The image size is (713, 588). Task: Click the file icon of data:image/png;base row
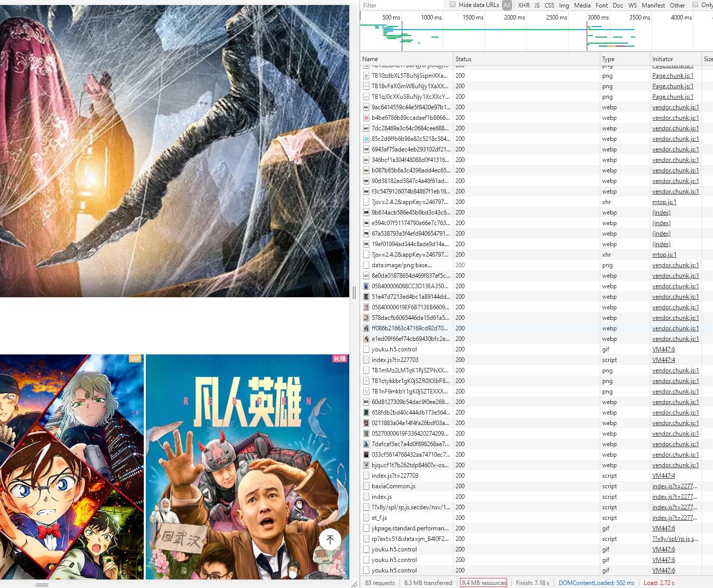[x=366, y=265]
